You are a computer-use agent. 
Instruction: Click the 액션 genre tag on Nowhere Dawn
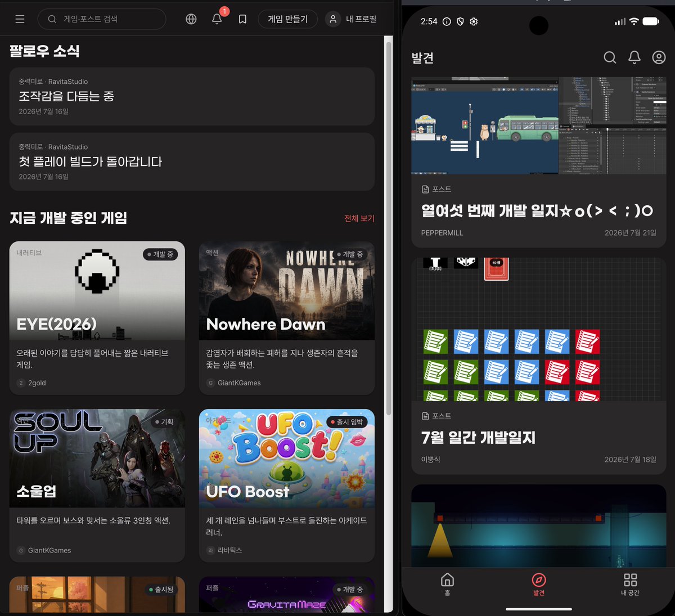pos(212,253)
